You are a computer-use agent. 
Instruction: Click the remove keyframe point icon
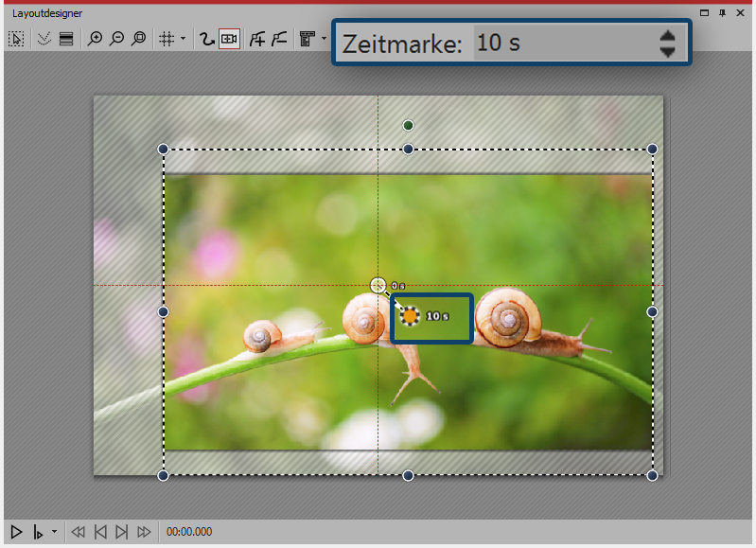[x=279, y=39]
